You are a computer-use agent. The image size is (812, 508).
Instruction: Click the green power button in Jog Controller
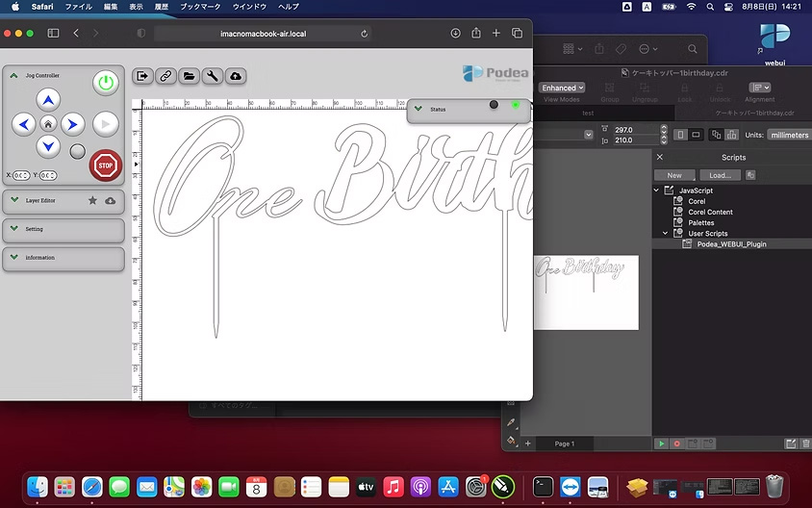pos(106,83)
